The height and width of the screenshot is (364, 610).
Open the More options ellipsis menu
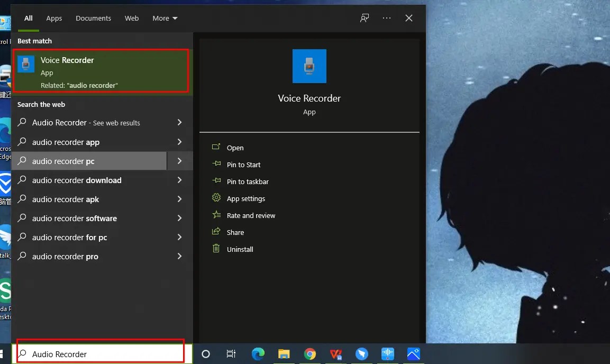pyautogui.click(x=387, y=17)
